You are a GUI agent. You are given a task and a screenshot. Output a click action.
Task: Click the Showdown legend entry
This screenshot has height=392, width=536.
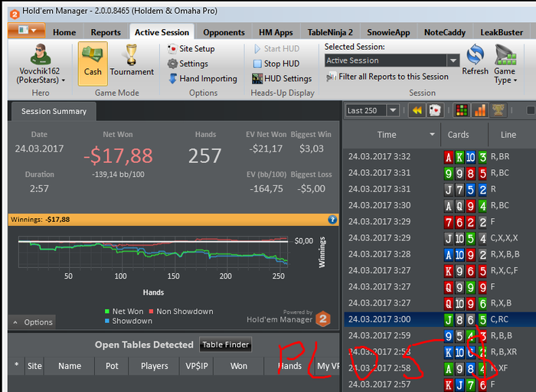click(129, 321)
